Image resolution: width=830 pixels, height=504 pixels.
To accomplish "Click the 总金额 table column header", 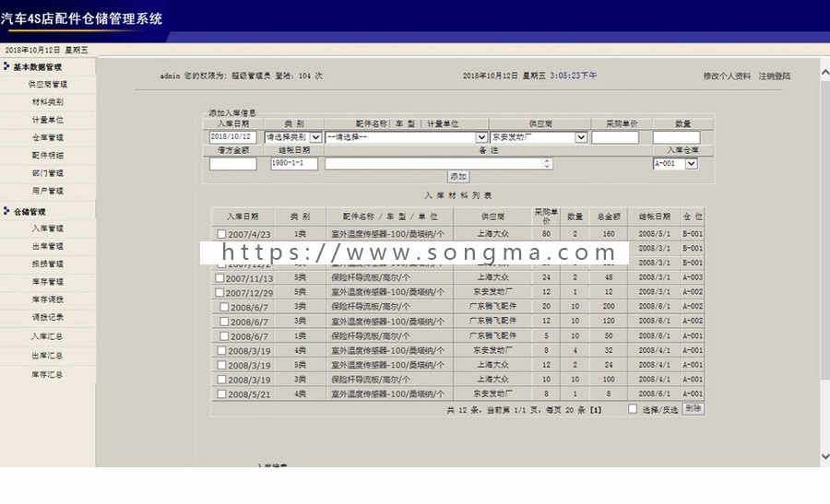I will pyautogui.click(x=609, y=217).
